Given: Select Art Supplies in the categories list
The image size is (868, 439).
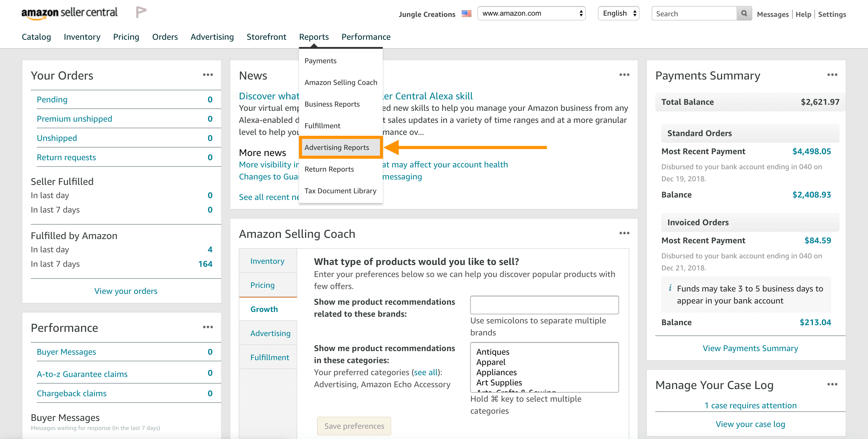Looking at the screenshot, I should click(x=499, y=382).
